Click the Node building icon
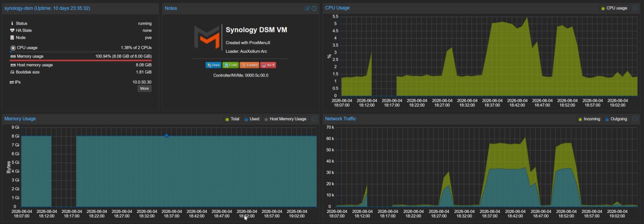The width and height of the screenshot is (644, 224). pyautogui.click(x=13, y=37)
